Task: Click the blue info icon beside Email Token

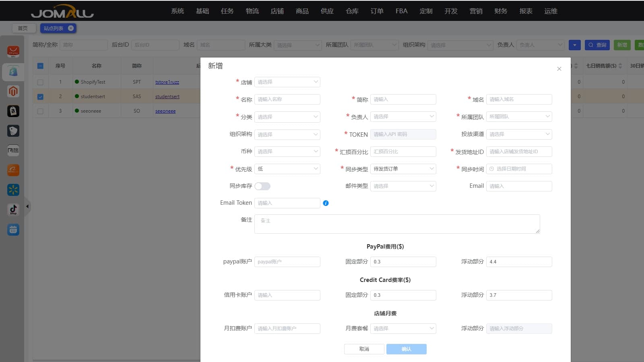Action: tap(326, 203)
